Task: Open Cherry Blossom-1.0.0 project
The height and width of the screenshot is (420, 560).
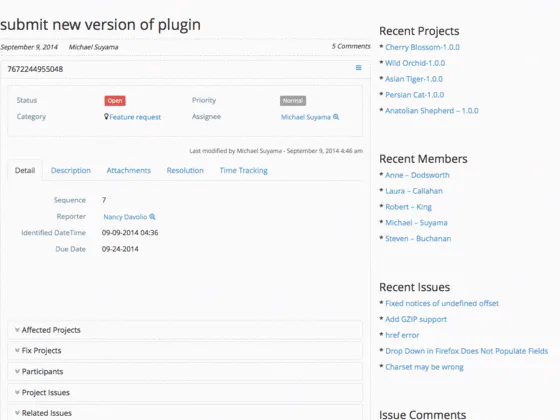Action: click(422, 47)
